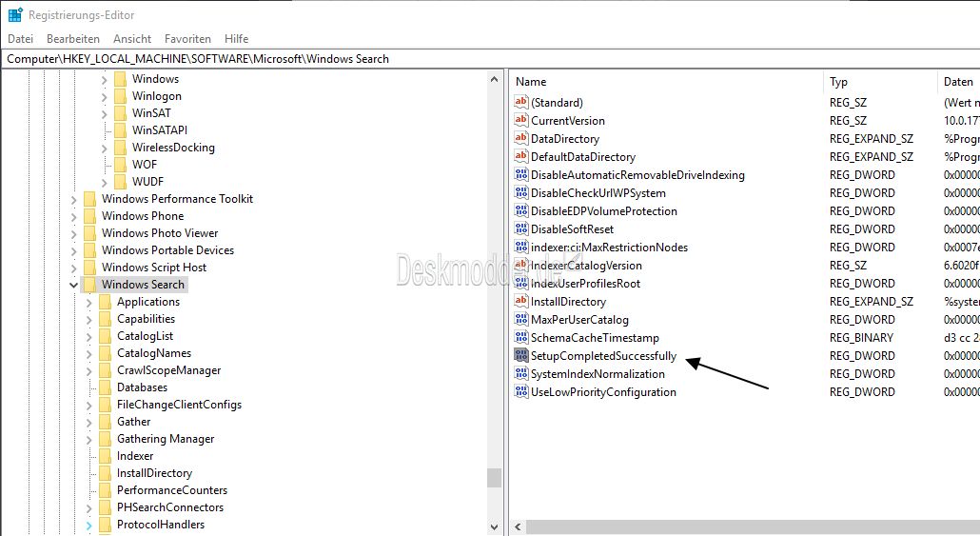Click the CurrentVersion string value icon
980x536 pixels.
(x=520, y=121)
